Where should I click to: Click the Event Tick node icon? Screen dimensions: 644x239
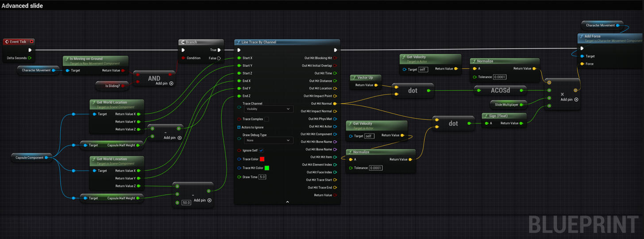pyautogui.click(x=7, y=42)
